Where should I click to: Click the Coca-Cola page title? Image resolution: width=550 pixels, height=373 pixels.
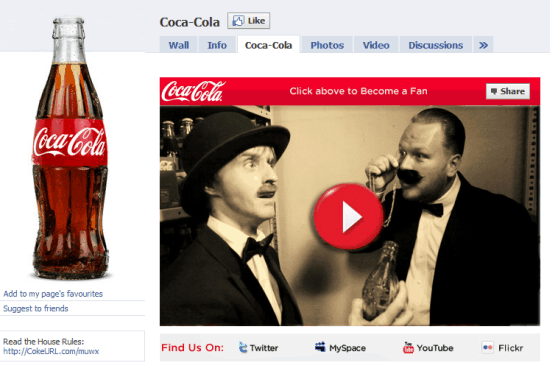pyautogui.click(x=189, y=22)
